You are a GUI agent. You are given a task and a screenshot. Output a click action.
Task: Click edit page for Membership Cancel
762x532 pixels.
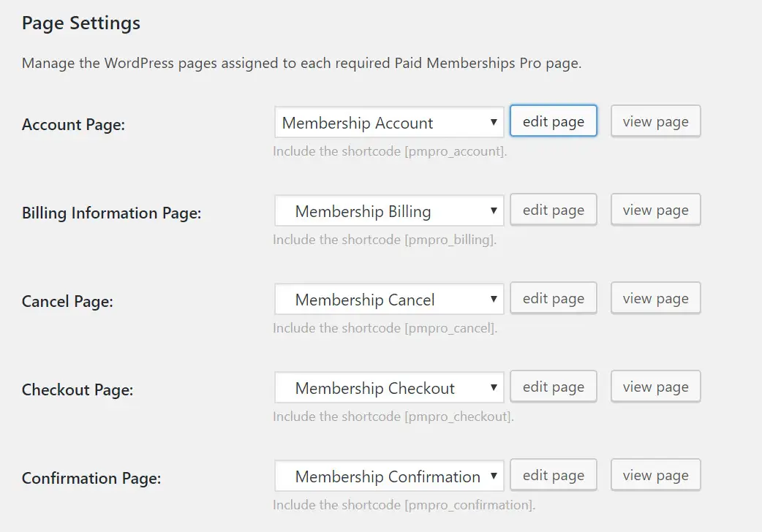click(x=553, y=297)
